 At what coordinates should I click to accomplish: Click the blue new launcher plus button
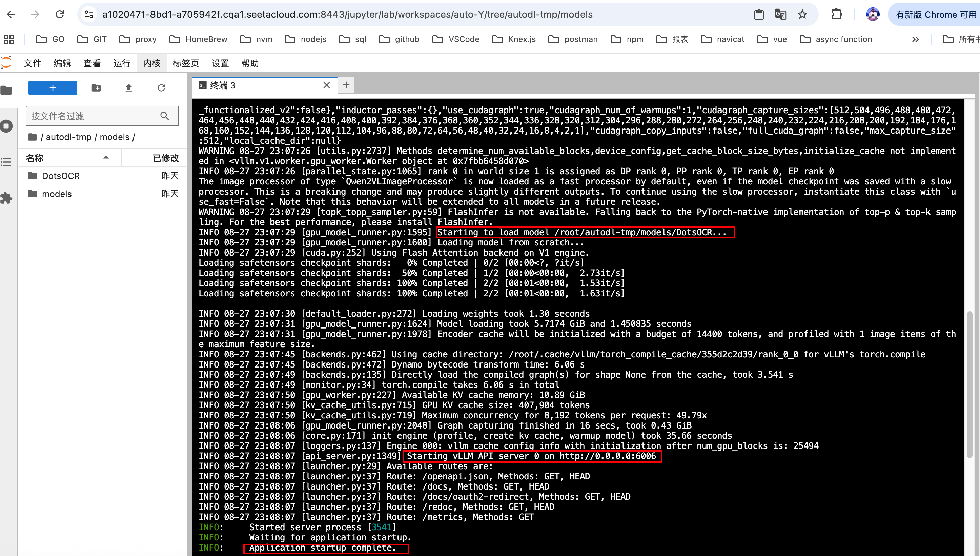[53, 88]
